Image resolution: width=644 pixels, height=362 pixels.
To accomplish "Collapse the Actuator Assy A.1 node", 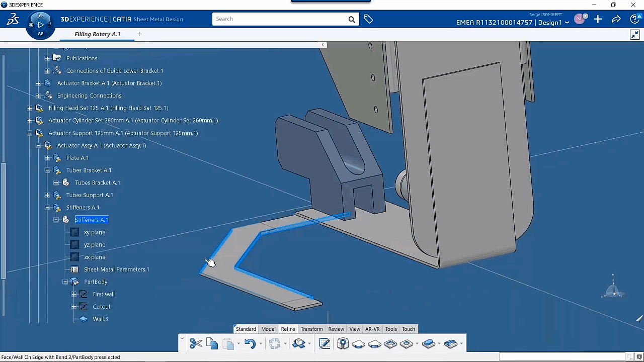I will [38, 145].
